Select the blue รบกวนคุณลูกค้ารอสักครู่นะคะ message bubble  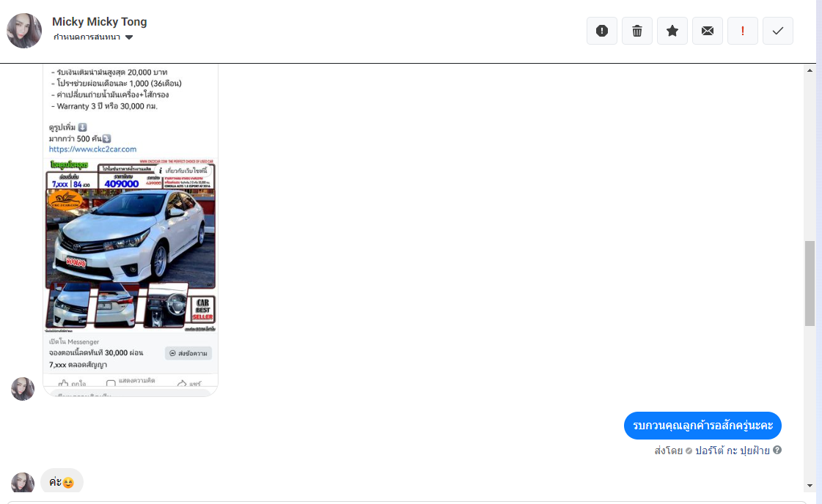pyautogui.click(x=702, y=426)
